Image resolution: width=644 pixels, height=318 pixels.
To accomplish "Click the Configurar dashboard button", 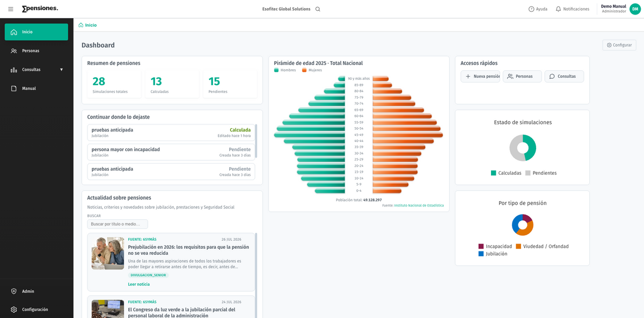I will [619, 45].
